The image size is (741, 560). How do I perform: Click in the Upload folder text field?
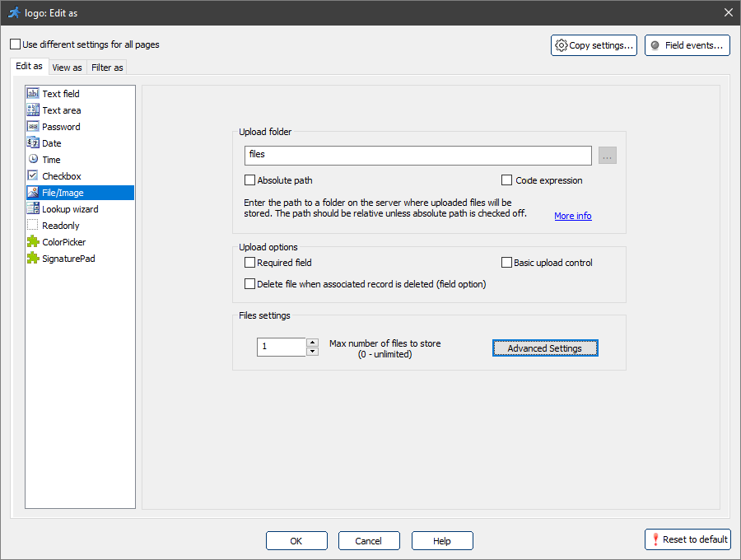tap(417, 156)
